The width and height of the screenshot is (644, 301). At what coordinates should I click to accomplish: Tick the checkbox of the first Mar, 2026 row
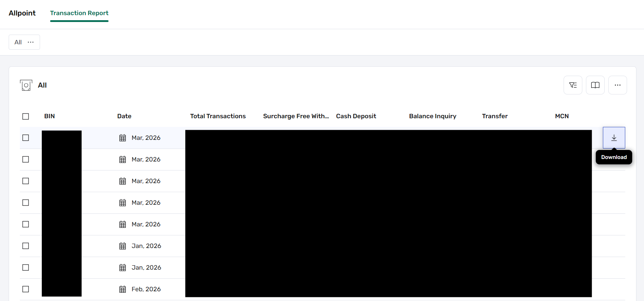click(26, 138)
